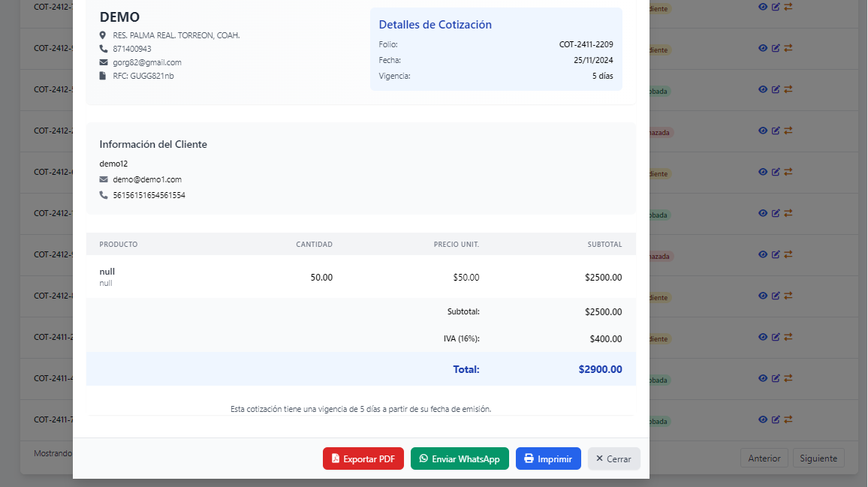Click the company phone number 871400943
The width and height of the screenshot is (868, 487).
(x=132, y=49)
